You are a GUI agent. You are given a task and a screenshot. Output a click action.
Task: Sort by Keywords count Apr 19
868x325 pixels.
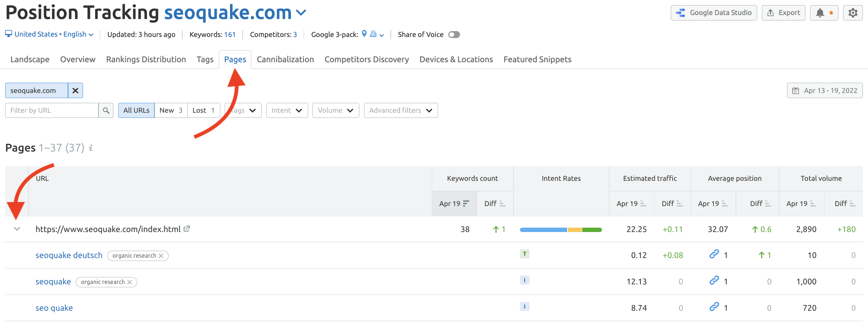click(x=454, y=203)
